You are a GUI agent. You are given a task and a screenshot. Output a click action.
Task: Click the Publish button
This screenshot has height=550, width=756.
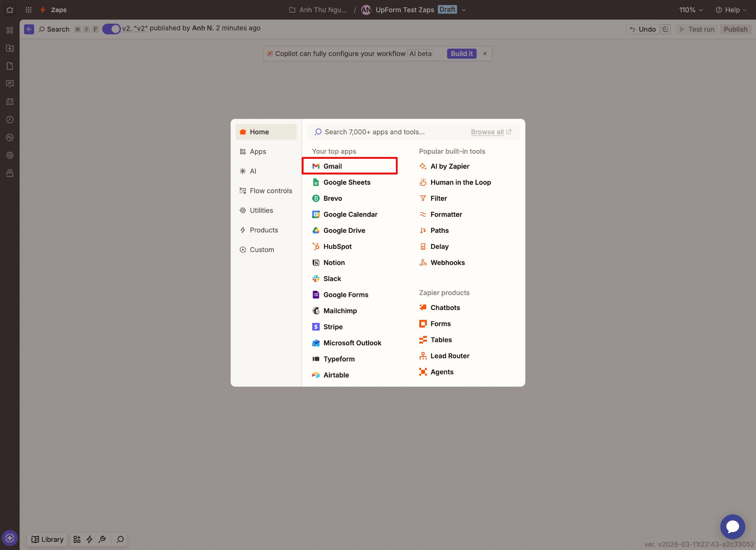[735, 29]
